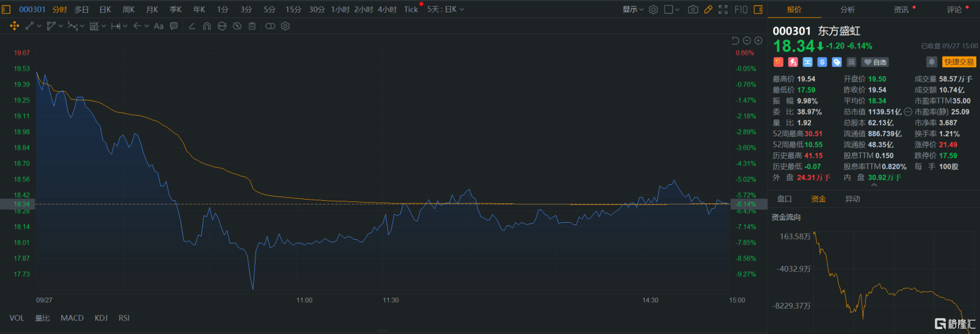The image size is (980, 334).
Task: Open the 5天:日K range dropdown
Action: (x=445, y=9)
